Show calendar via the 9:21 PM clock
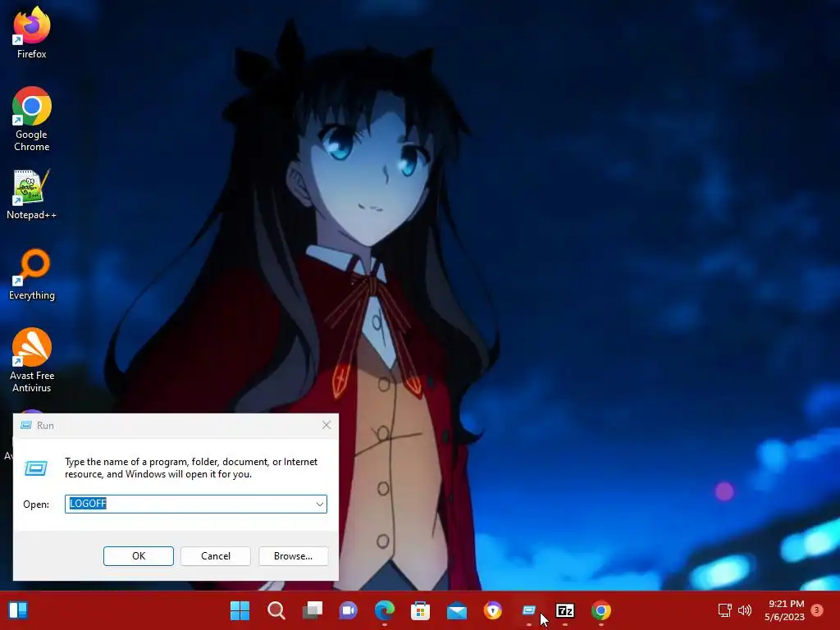Screen dimensions: 840x630 (785, 610)
